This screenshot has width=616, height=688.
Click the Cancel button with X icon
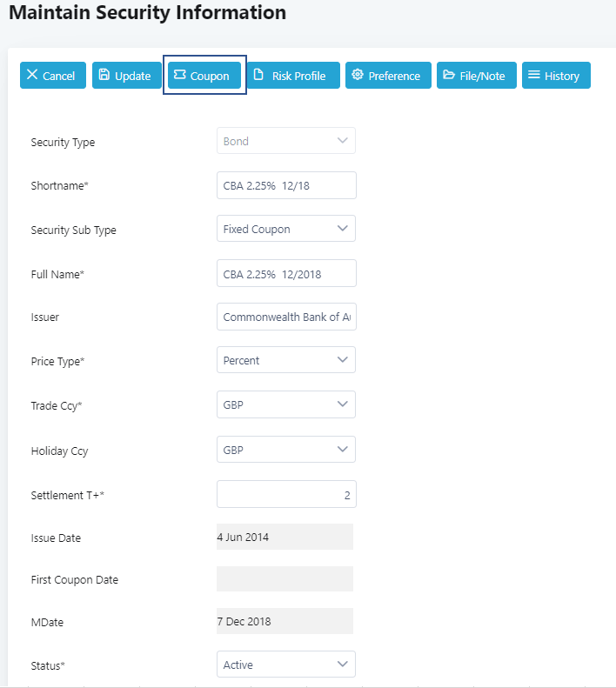click(x=53, y=76)
